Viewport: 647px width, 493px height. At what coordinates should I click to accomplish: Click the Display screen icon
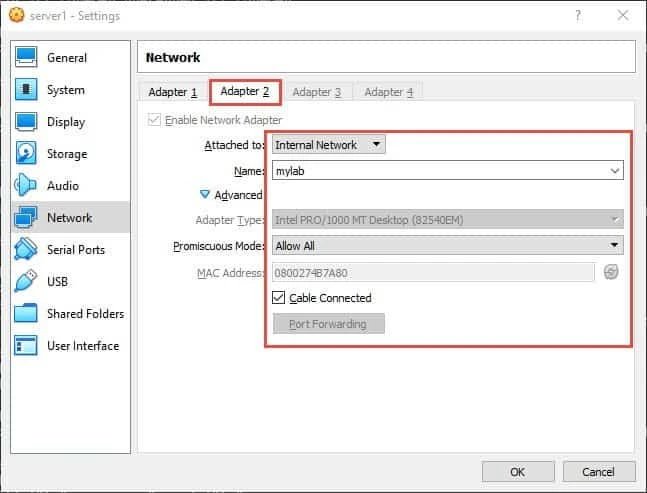(26, 121)
